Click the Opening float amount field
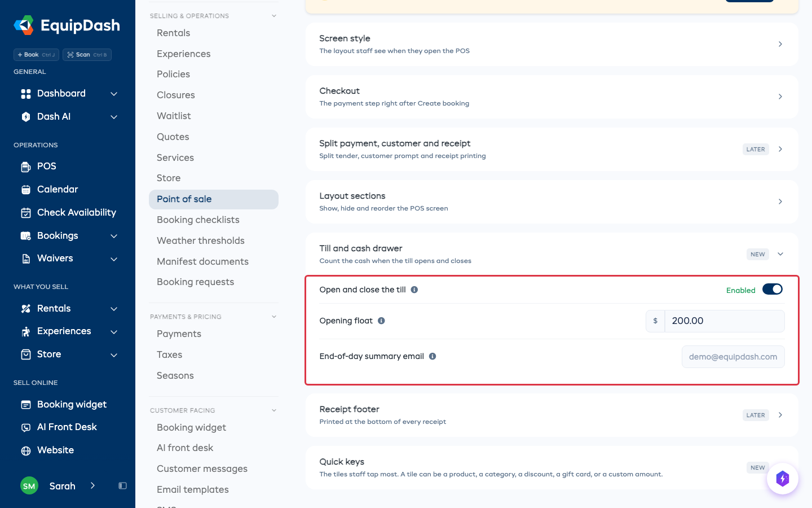Image resolution: width=812 pixels, height=508 pixels. (x=725, y=321)
